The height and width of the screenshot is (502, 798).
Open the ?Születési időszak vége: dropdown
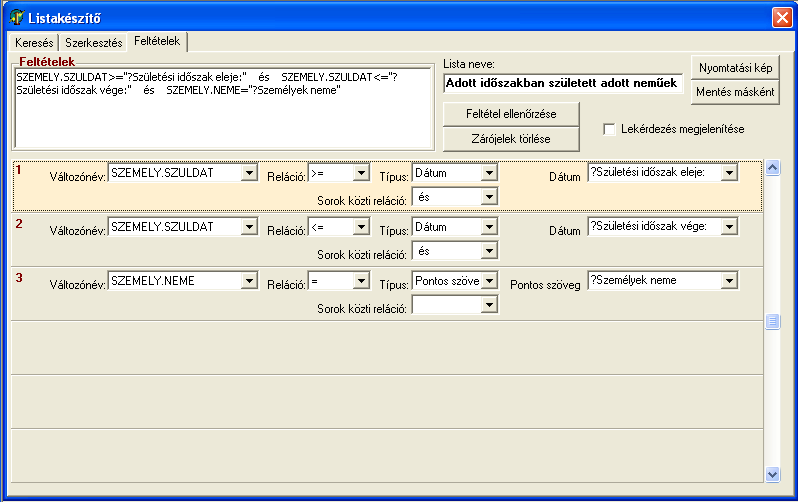click(729, 227)
